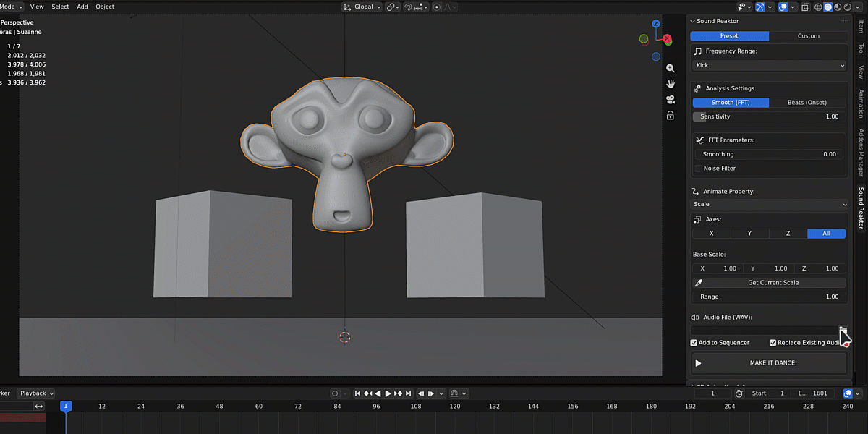Image resolution: width=868 pixels, height=434 pixels.
Task: Select the Y axis button
Action: [x=749, y=234]
